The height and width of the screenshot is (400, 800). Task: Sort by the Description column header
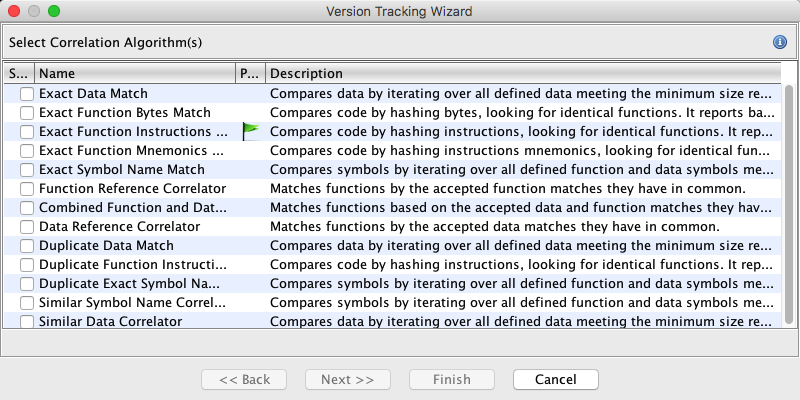(520, 74)
